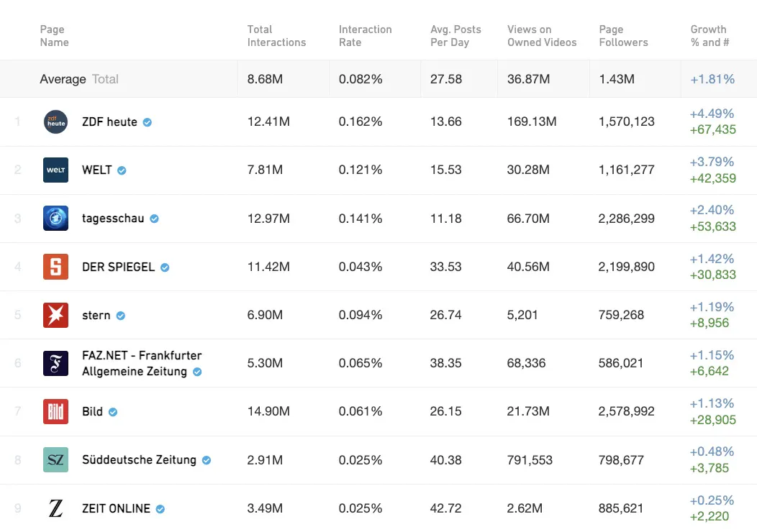Select the stern red star logo
Viewport: 757px width, 532px height.
pos(55,315)
